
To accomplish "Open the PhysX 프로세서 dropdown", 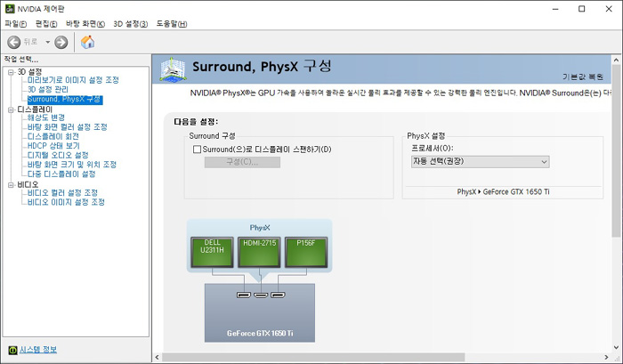I will click(x=481, y=162).
